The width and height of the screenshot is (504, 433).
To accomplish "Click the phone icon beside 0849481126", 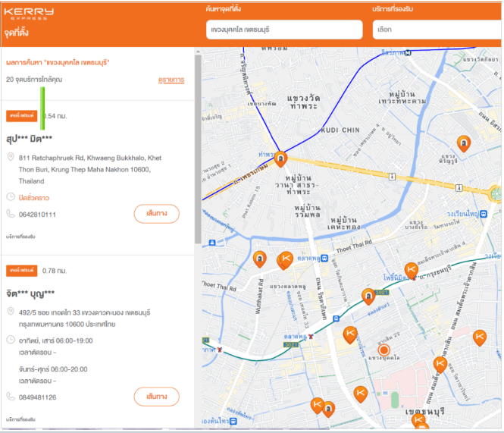I will [11, 397].
